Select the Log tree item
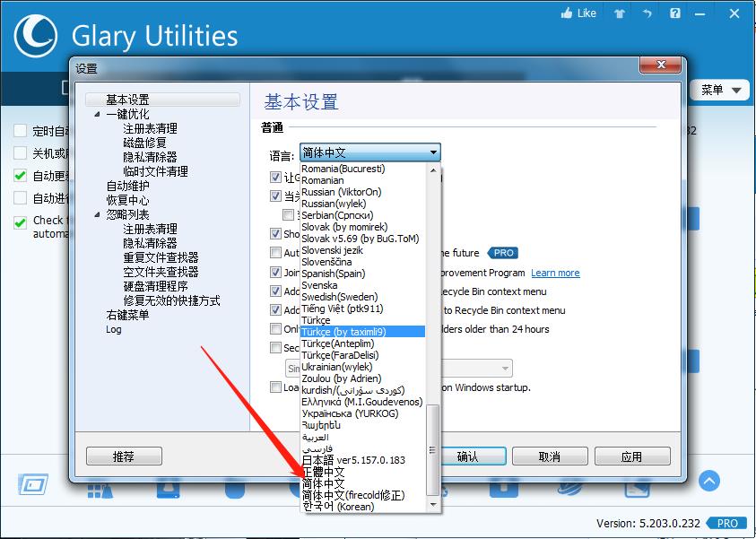The image size is (756, 539). (x=114, y=329)
